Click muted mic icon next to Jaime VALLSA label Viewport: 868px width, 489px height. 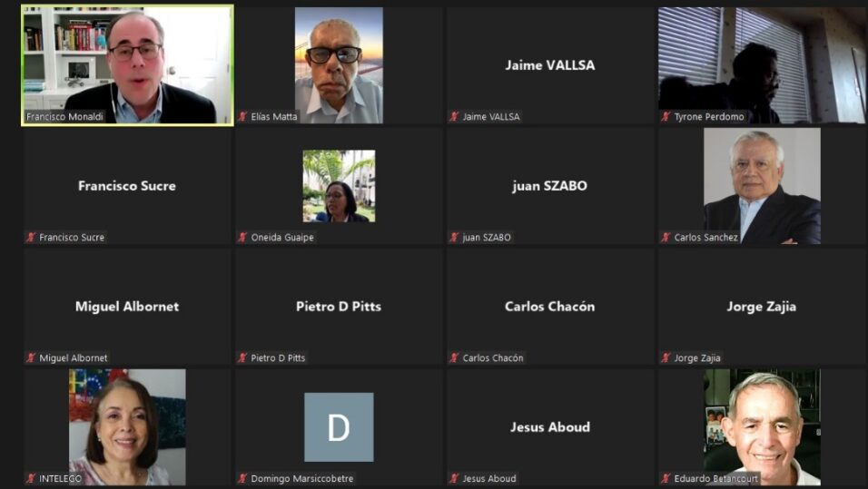pyautogui.click(x=454, y=117)
